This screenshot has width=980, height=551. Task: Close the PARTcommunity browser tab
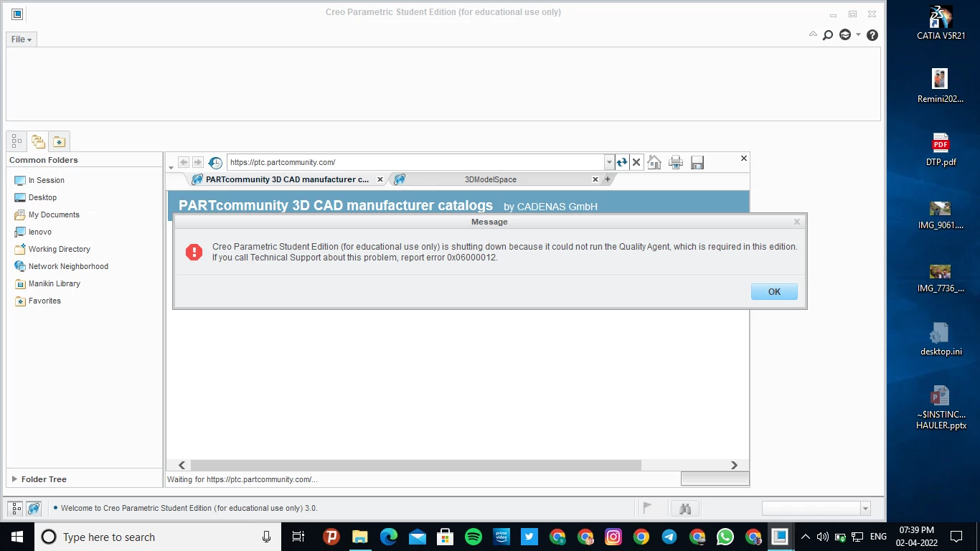coord(380,179)
